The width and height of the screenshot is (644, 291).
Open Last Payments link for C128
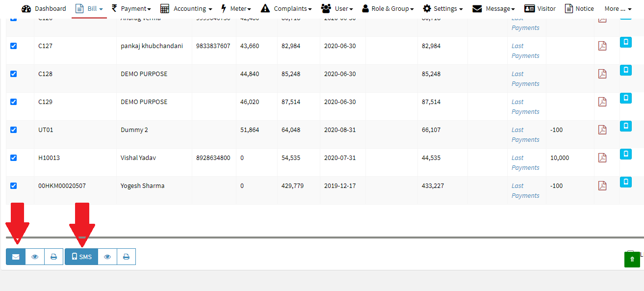[525, 79]
